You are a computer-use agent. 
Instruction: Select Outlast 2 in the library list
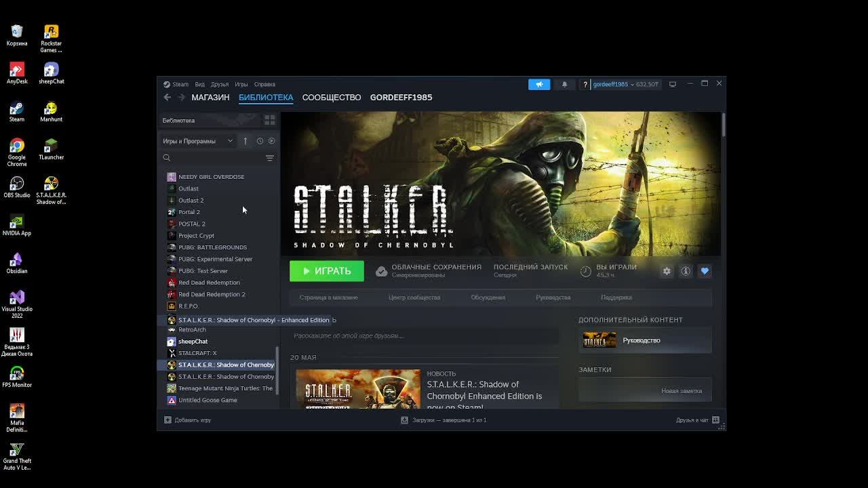[x=220, y=201]
